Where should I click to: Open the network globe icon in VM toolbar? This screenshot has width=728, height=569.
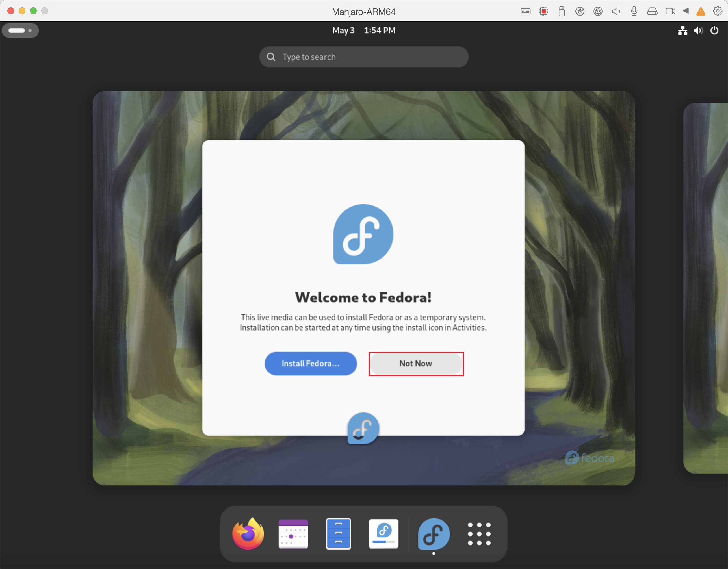click(598, 11)
